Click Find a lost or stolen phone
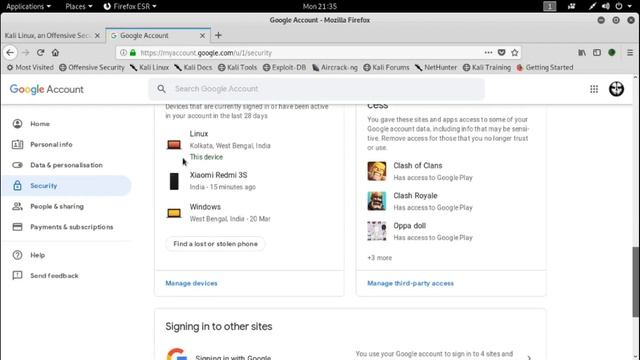 pyautogui.click(x=215, y=244)
